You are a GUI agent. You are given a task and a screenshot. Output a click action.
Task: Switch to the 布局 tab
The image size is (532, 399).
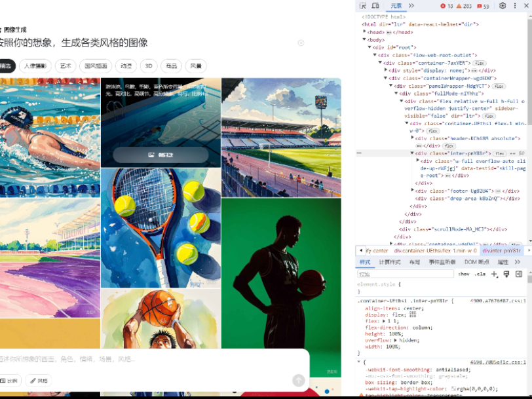click(x=414, y=262)
